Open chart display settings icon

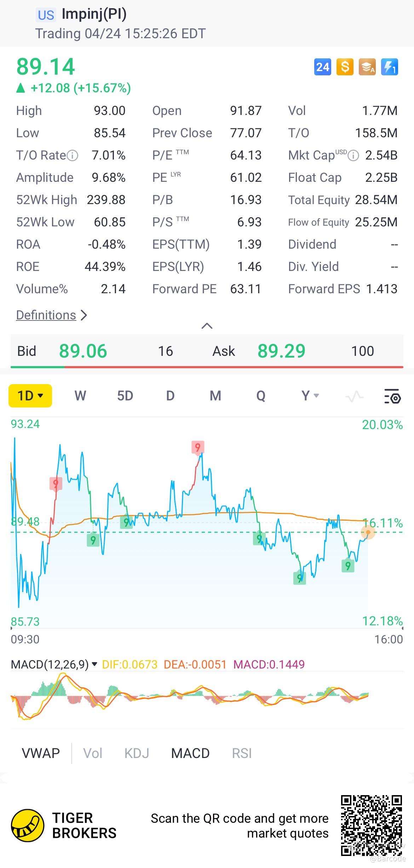click(x=392, y=396)
